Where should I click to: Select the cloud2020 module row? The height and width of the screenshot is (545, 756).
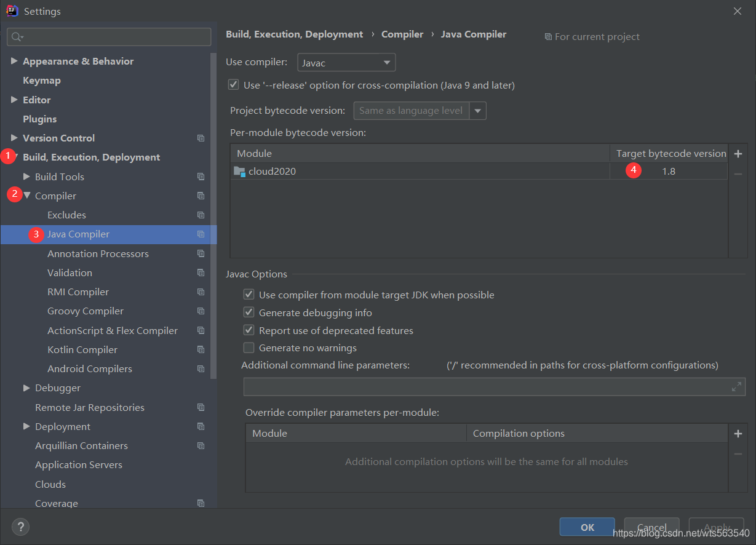479,172
